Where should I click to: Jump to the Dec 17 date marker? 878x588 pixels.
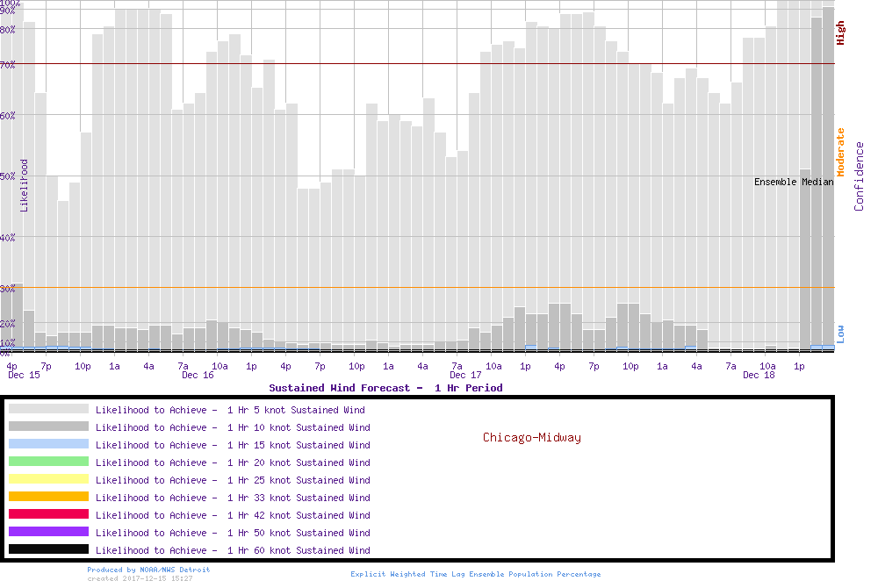(x=465, y=375)
